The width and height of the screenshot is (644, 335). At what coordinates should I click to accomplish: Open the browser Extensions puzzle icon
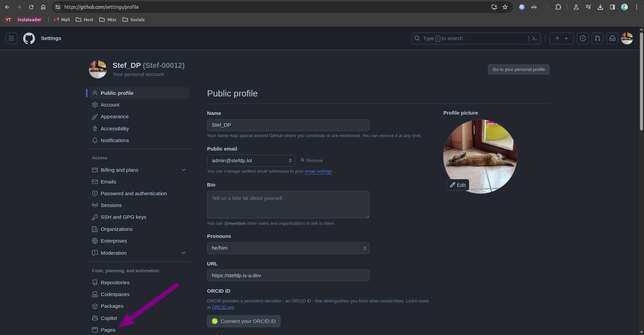pos(558,7)
